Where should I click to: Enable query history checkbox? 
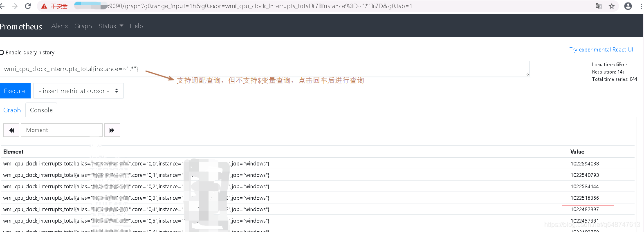[2, 52]
